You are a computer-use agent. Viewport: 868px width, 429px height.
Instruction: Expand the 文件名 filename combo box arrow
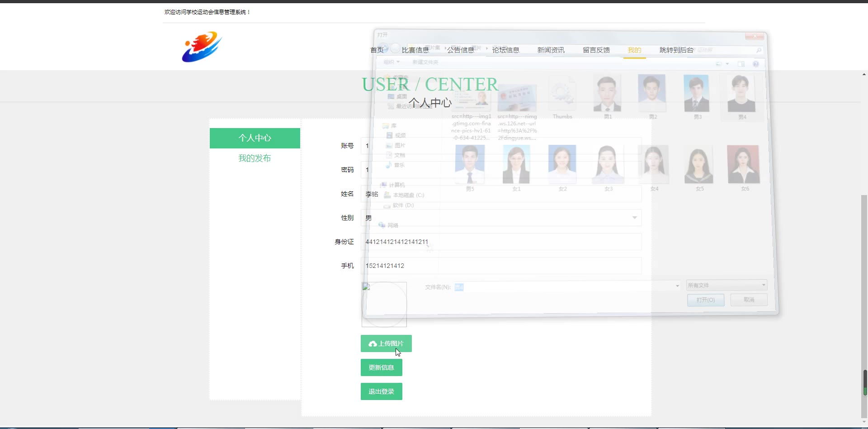tap(677, 286)
